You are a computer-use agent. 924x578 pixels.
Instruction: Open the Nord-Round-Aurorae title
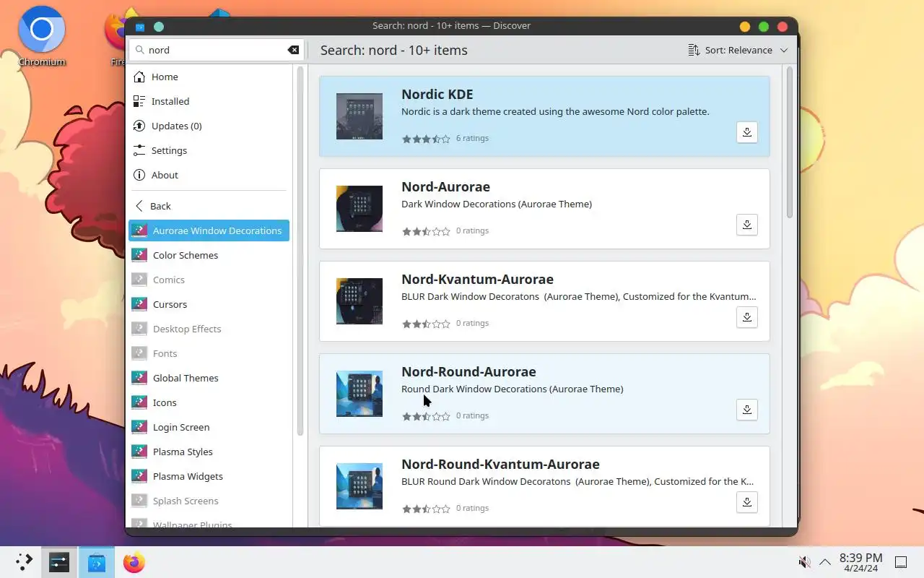[468, 372]
